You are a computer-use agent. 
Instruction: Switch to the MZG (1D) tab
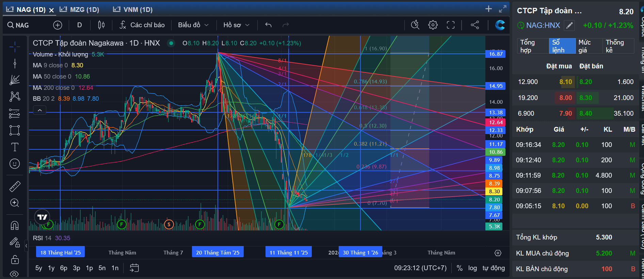click(80, 10)
